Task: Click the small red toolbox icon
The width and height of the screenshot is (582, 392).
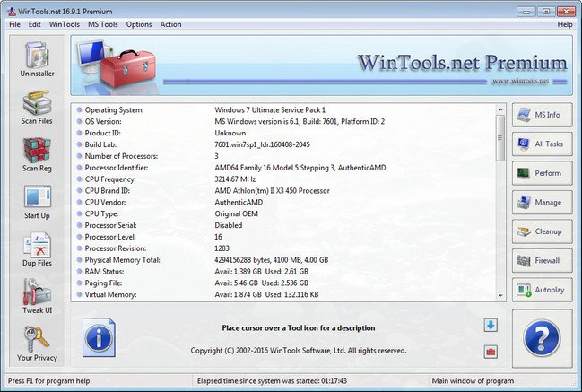Action: [491, 352]
